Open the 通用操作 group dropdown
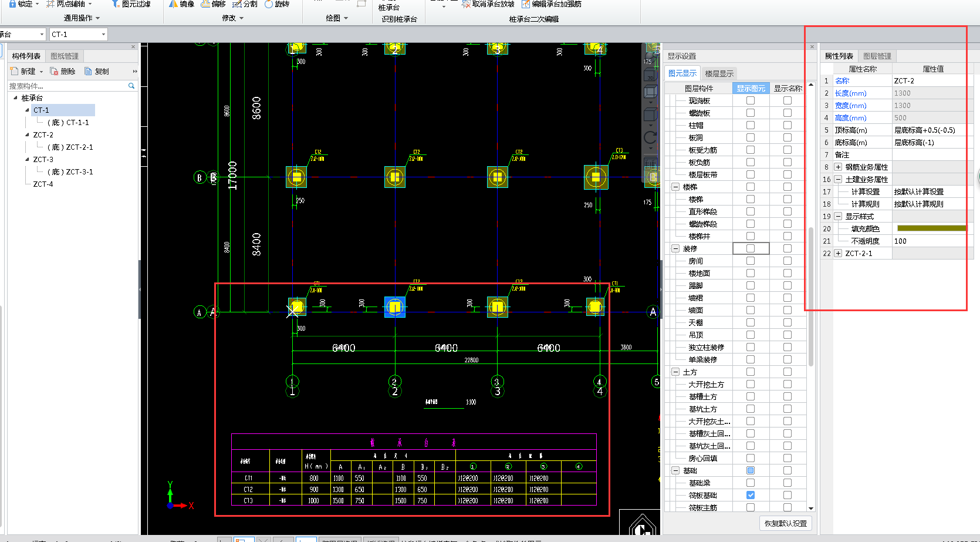Image resolution: width=980 pixels, height=542 pixels. [82, 18]
